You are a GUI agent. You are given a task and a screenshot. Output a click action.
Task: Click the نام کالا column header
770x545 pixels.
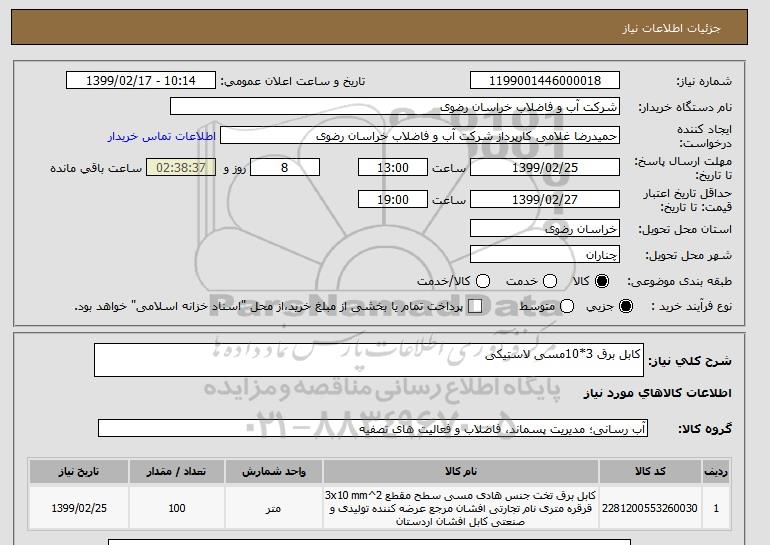(x=461, y=471)
